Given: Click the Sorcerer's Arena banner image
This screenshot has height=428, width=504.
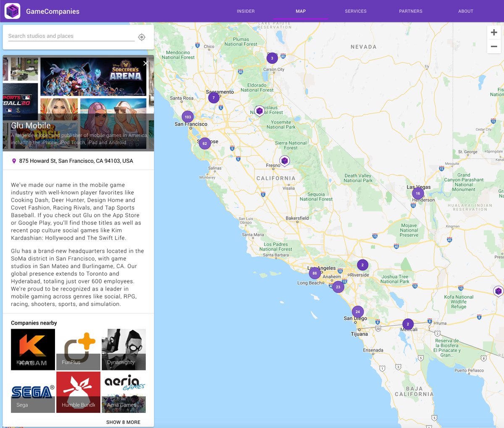Looking at the screenshot, I should coord(93,77).
